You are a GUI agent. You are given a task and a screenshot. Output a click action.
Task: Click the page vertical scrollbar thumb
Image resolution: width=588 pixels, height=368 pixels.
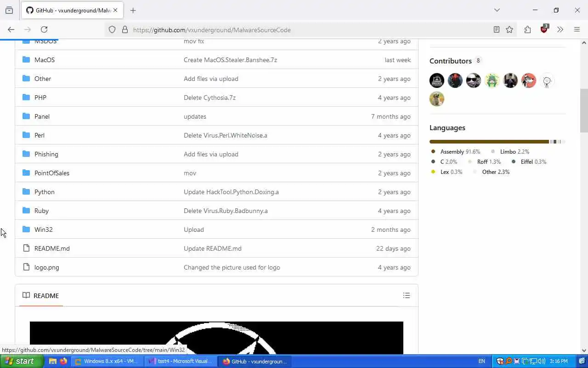point(584,110)
